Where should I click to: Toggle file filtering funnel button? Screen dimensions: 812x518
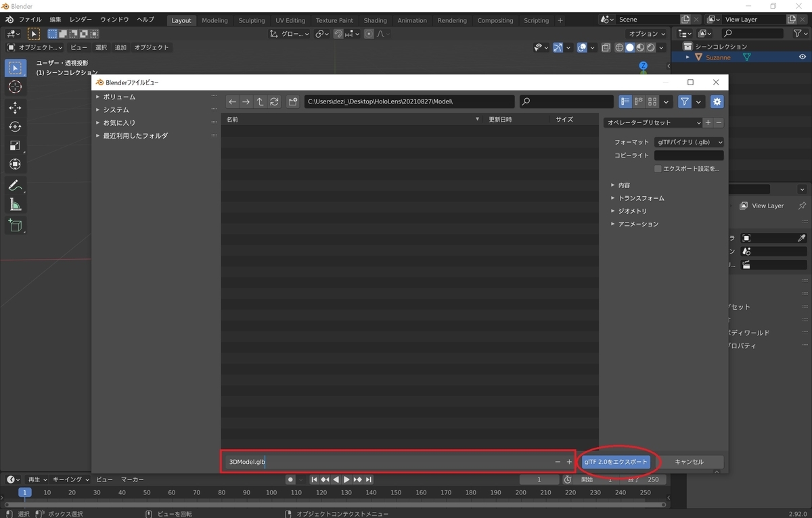tap(685, 101)
